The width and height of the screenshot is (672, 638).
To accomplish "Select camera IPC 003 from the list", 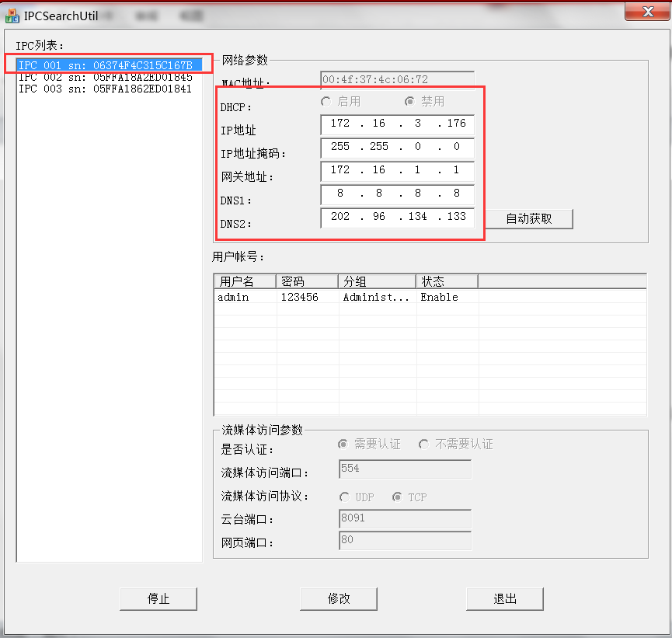I will click(109, 88).
